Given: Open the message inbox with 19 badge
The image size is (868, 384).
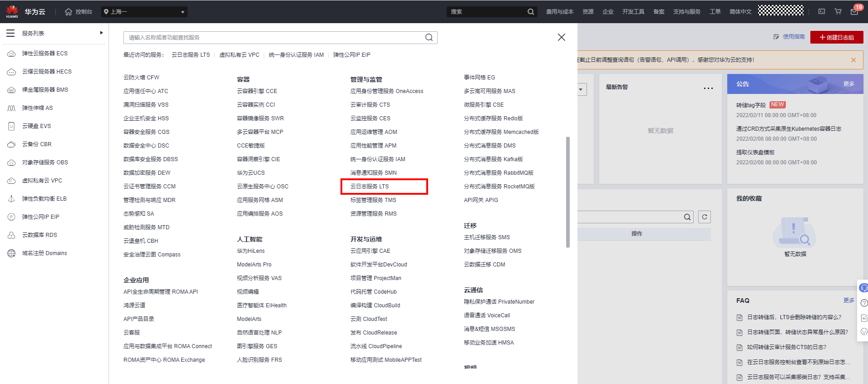Looking at the screenshot, I should point(854,12).
